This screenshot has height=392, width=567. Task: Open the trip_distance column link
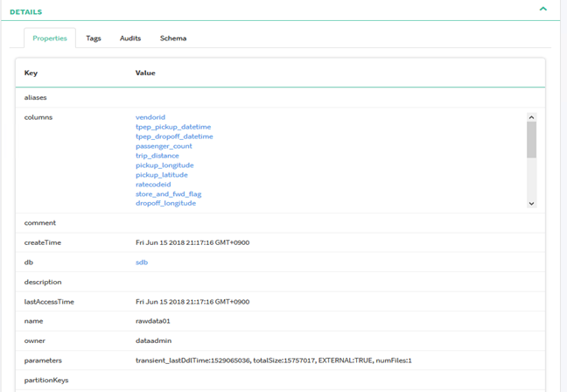(x=157, y=156)
